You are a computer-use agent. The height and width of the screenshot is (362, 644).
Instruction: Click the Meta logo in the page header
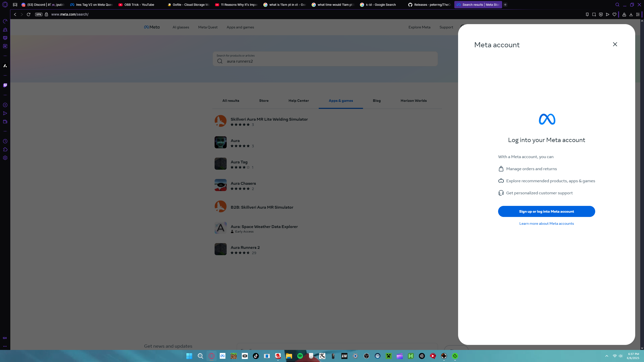pyautogui.click(x=152, y=27)
